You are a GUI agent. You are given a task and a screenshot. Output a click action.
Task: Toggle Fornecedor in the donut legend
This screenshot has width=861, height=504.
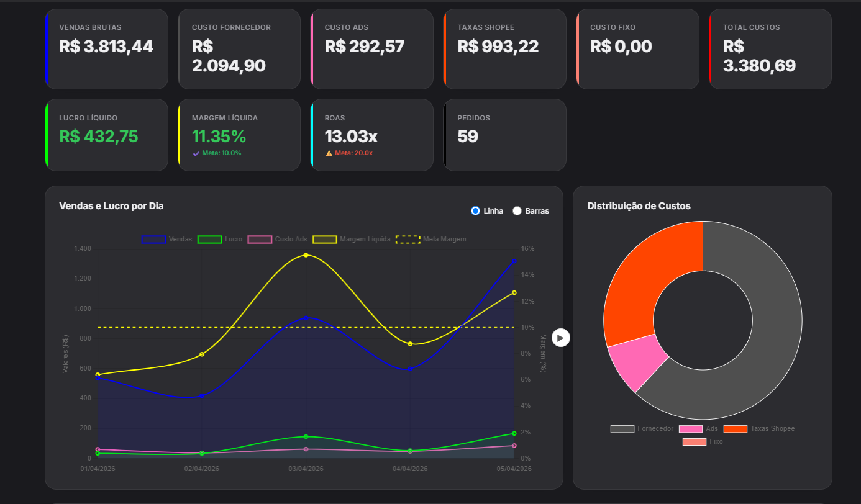click(x=642, y=429)
